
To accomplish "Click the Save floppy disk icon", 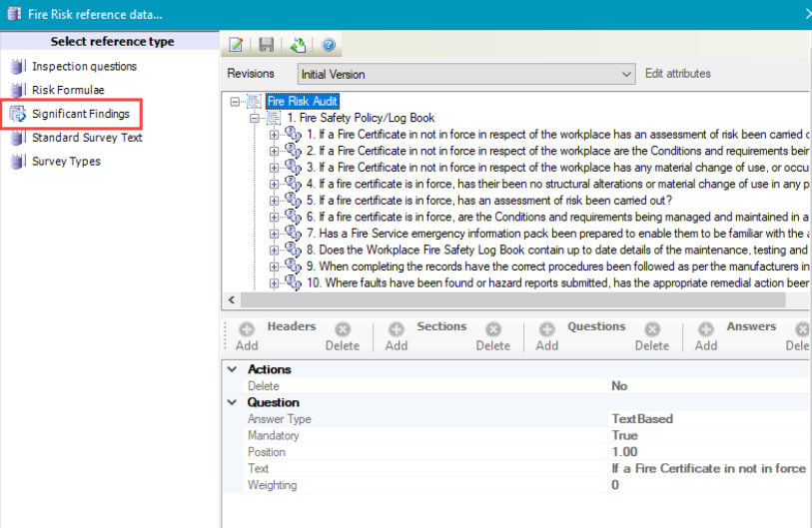I will pyautogui.click(x=266, y=45).
